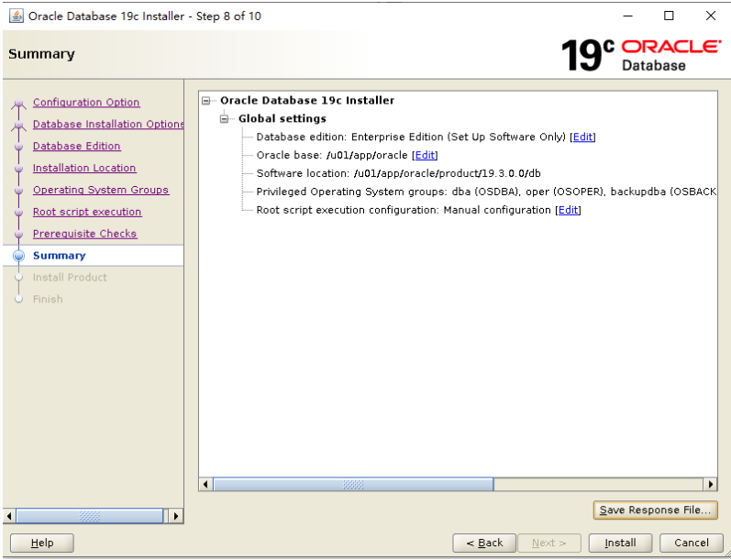Collapse the Global settings tree node

[224, 119]
